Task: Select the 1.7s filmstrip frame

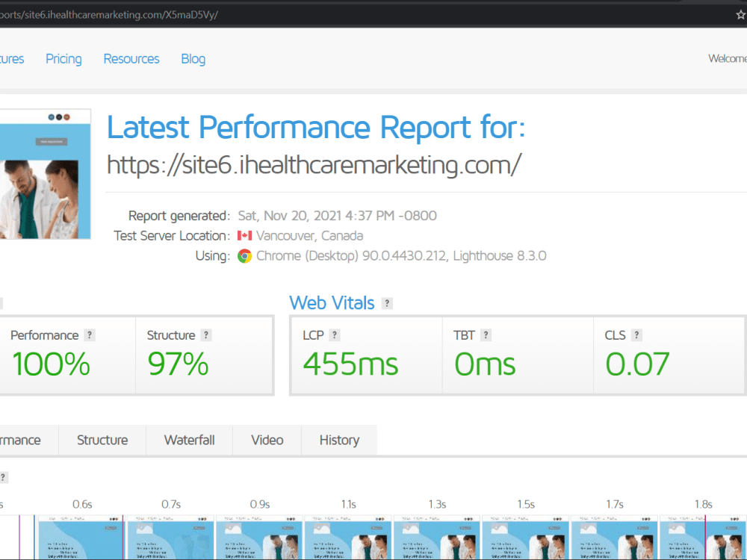Action: tap(614, 537)
